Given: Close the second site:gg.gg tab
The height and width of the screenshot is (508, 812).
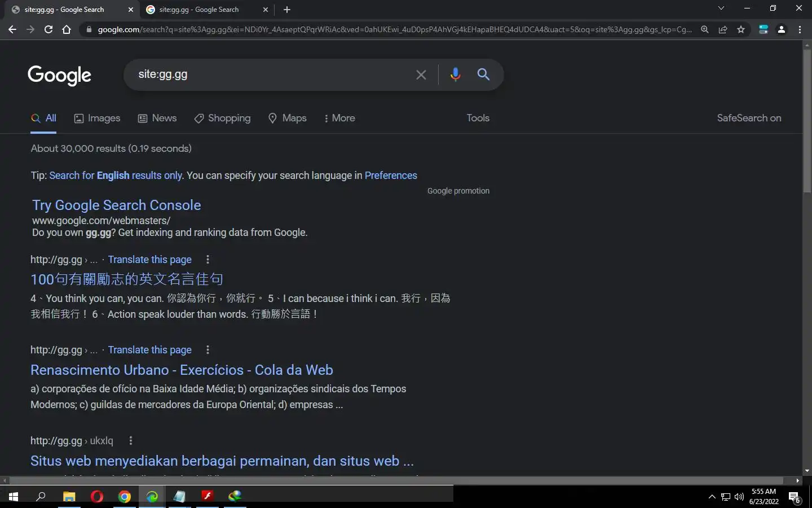Looking at the screenshot, I should (x=266, y=10).
